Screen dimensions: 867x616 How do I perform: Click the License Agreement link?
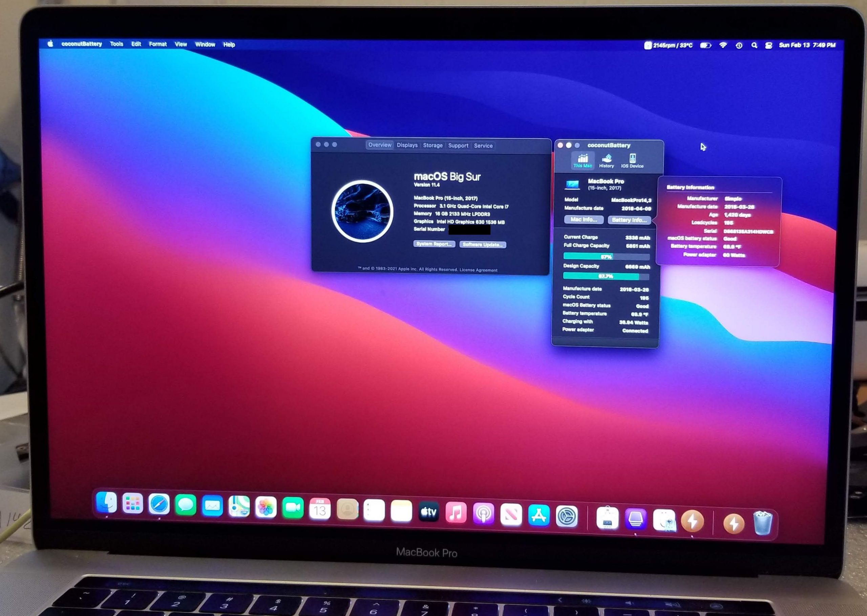(x=478, y=270)
